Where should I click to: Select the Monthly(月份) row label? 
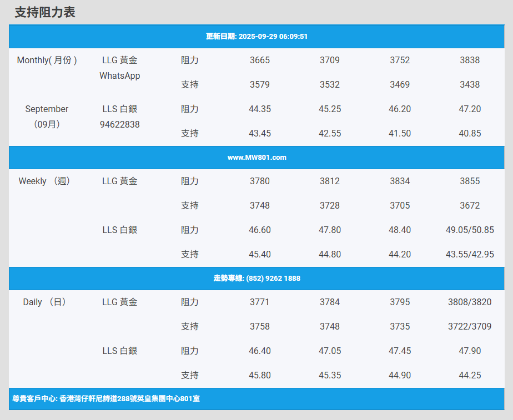click(x=47, y=60)
